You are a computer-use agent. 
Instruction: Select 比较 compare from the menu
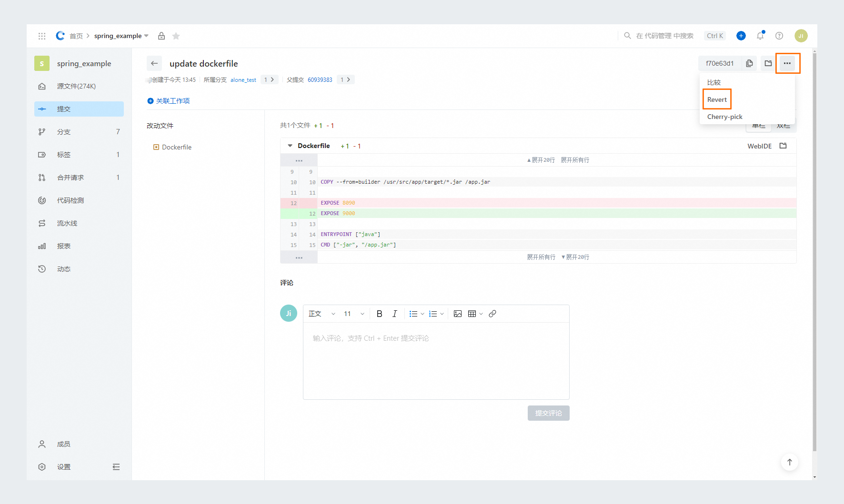pos(747,82)
